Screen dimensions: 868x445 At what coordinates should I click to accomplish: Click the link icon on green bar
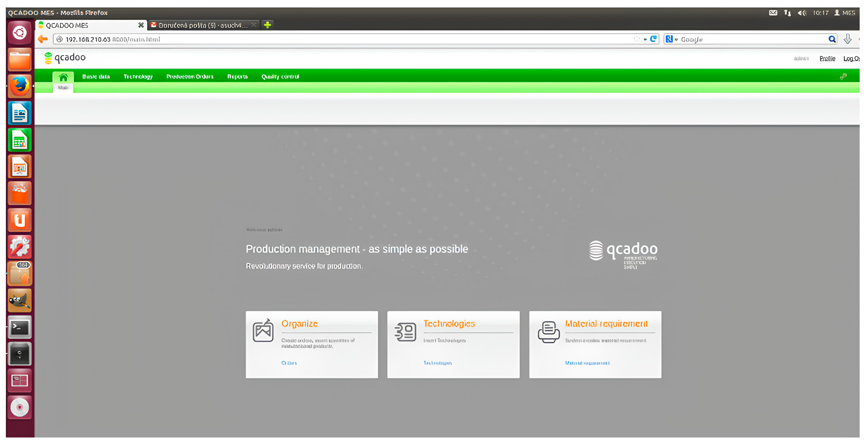tap(843, 77)
